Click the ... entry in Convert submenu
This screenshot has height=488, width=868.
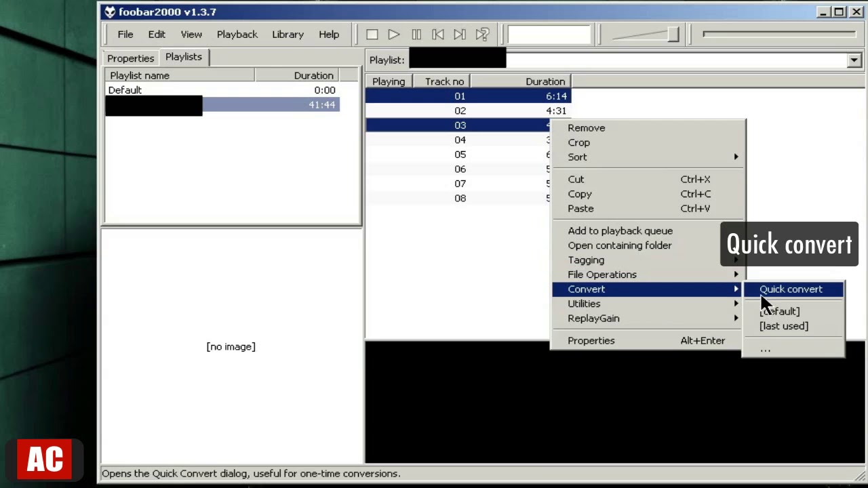(x=793, y=349)
